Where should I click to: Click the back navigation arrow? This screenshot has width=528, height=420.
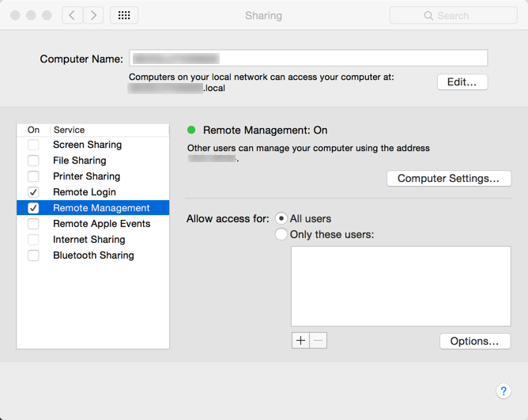point(72,15)
